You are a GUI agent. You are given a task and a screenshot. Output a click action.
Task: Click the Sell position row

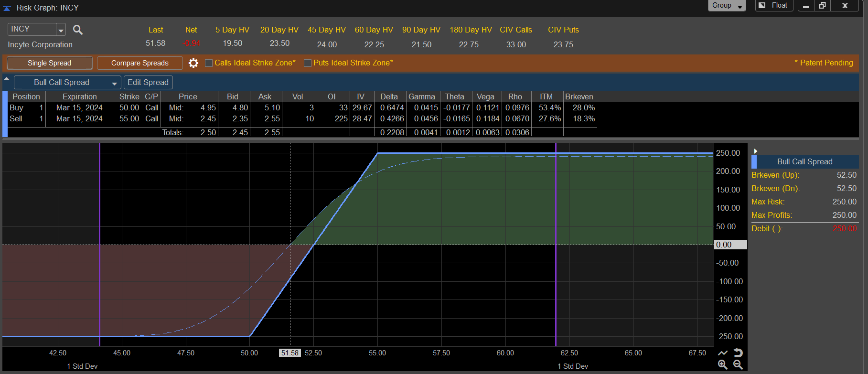(x=302, y=119)
